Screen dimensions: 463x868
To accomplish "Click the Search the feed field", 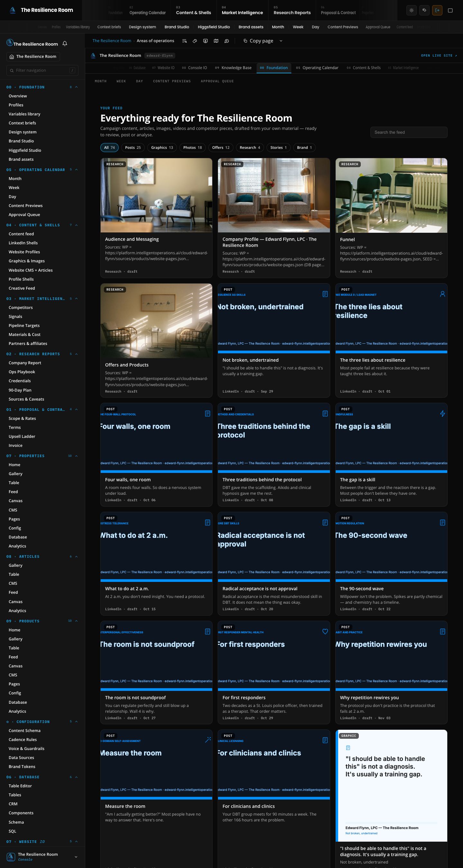I will (x=409, y=132).
